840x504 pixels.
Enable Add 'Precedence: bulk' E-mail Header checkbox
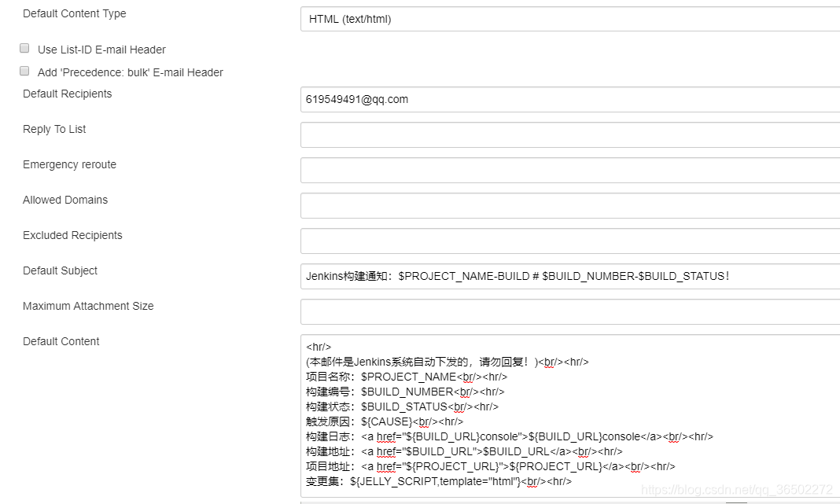click(x=24, y=71)
